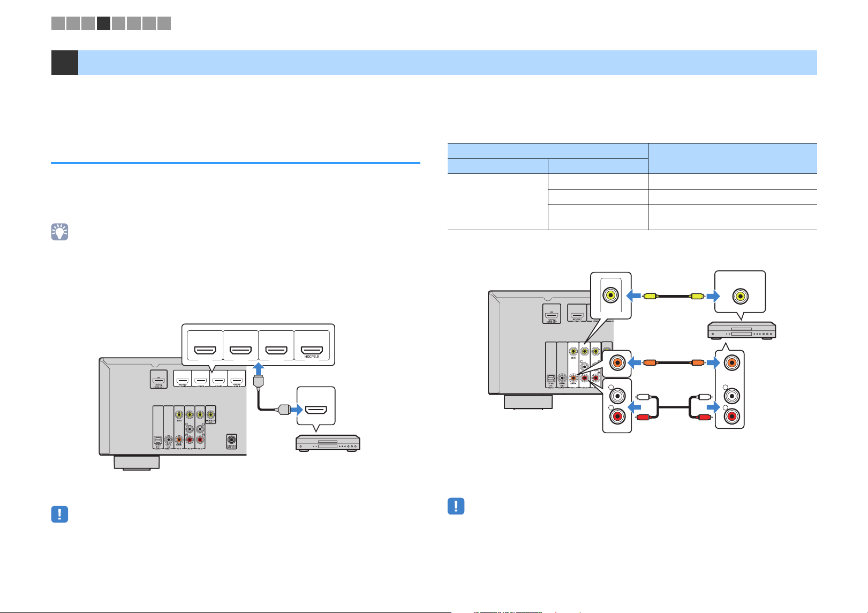Click the white audio jack on playback device
The image size is (868, 613).
click(x=729, y=396)
